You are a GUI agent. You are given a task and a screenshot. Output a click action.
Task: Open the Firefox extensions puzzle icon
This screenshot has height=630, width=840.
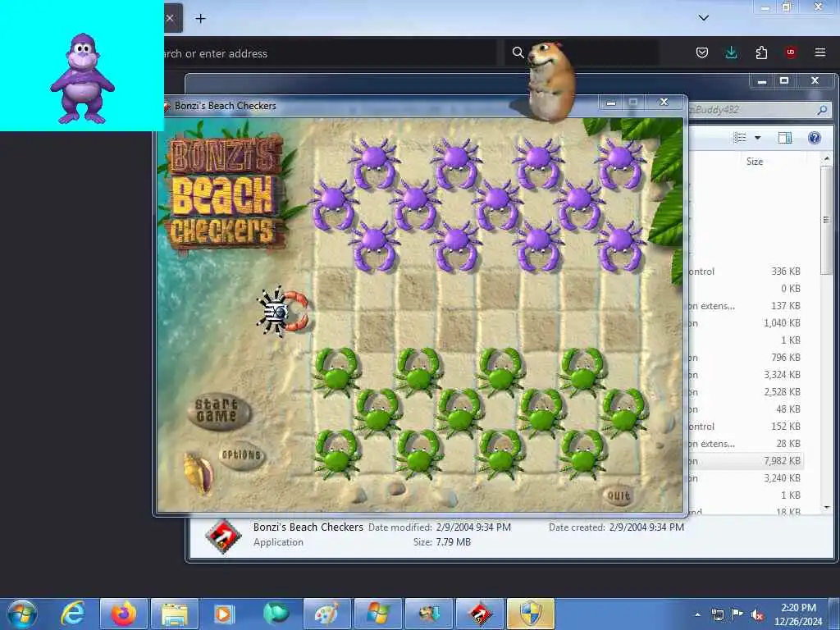pyautogui.click(x=761, y=52)
